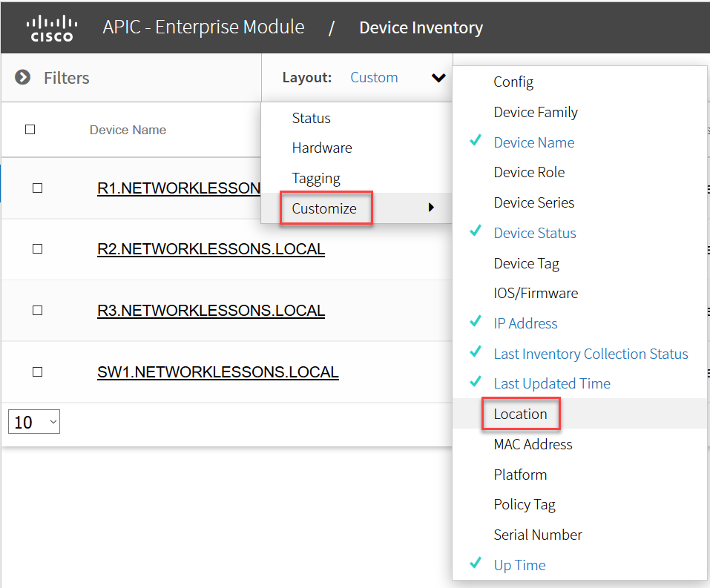Image resolution: width=710 pixels, height=588 pixels.
Task: Open R1.NETWORKLESSONS device link
Action: [179, 188]
